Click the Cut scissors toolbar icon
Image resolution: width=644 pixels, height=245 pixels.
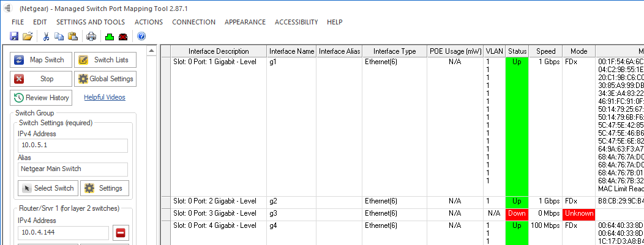tap(46, 37)
